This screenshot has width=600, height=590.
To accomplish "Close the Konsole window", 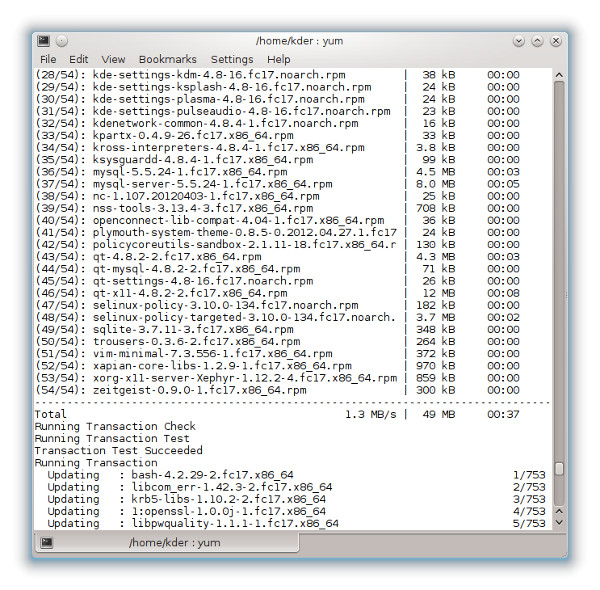I will pos(556,41).
